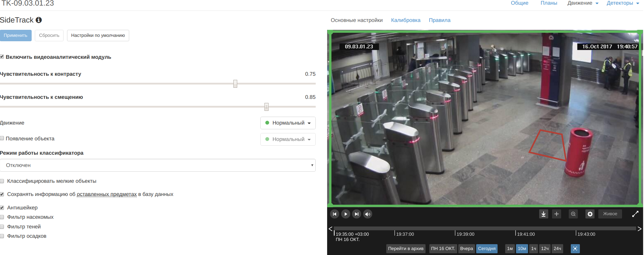Enable Фильтр осадков checkbox

(2, 236)
